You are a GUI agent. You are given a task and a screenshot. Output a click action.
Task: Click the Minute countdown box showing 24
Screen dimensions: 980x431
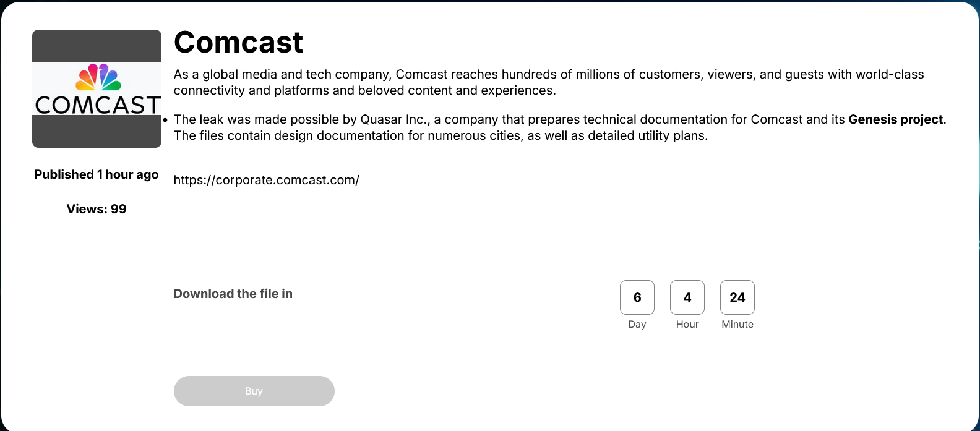[737, 297]
